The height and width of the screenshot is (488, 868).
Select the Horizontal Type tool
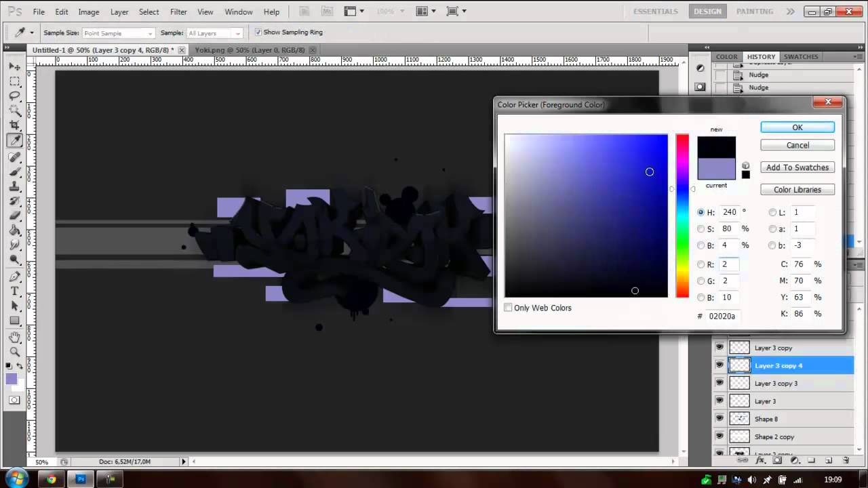14,291
